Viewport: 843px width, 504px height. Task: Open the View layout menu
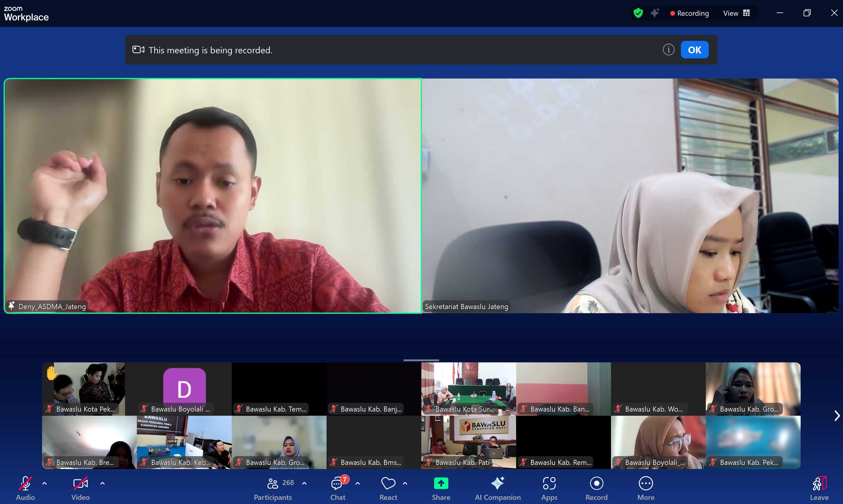[736, 13]
